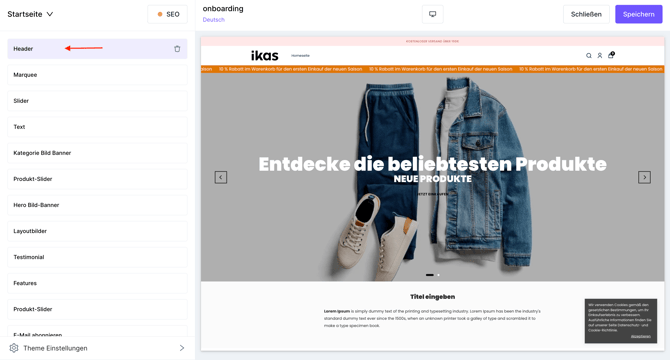The height and width of the screenshot is (360, 670).
Task: Open the shopping cart icon in preview
Action: click(x=611, y=55)
